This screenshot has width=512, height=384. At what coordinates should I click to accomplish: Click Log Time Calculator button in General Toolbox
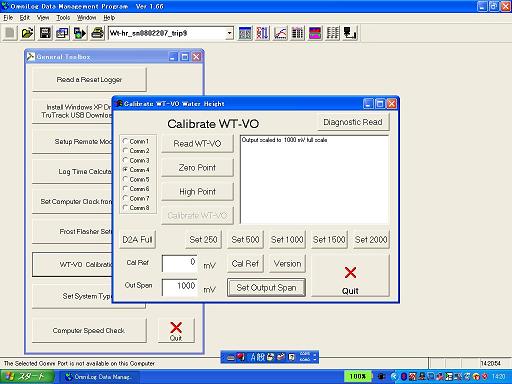72,171
